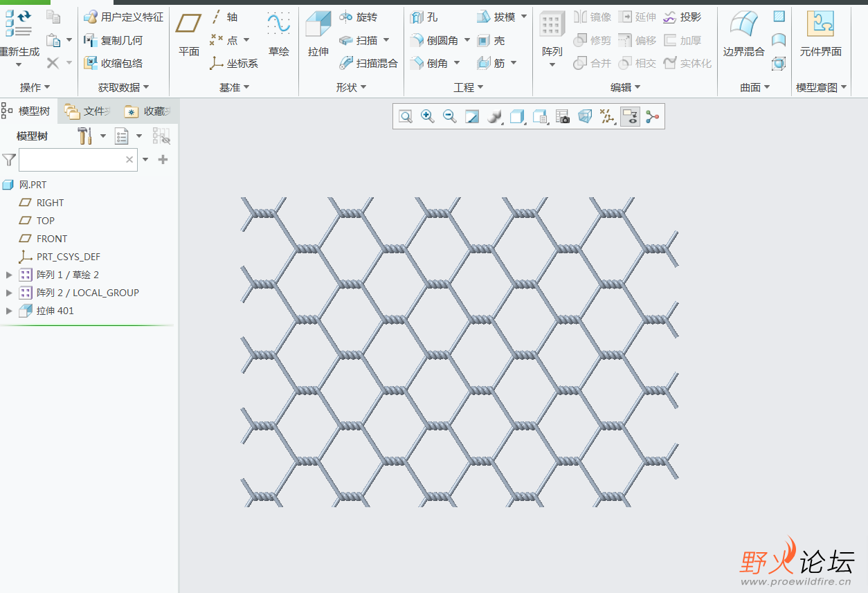Click the 倒角 chamfer button
Viewport: 868px width, 593px height.
click(x=429, y=63)
